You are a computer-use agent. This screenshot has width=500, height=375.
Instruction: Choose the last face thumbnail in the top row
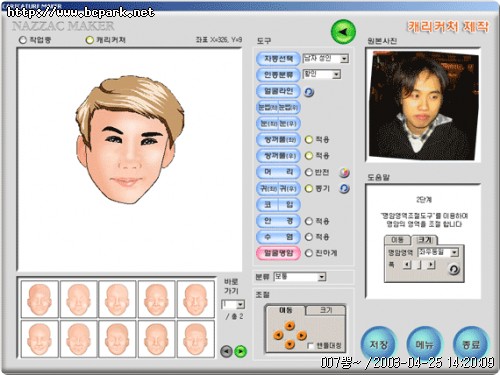coord(196,299)
